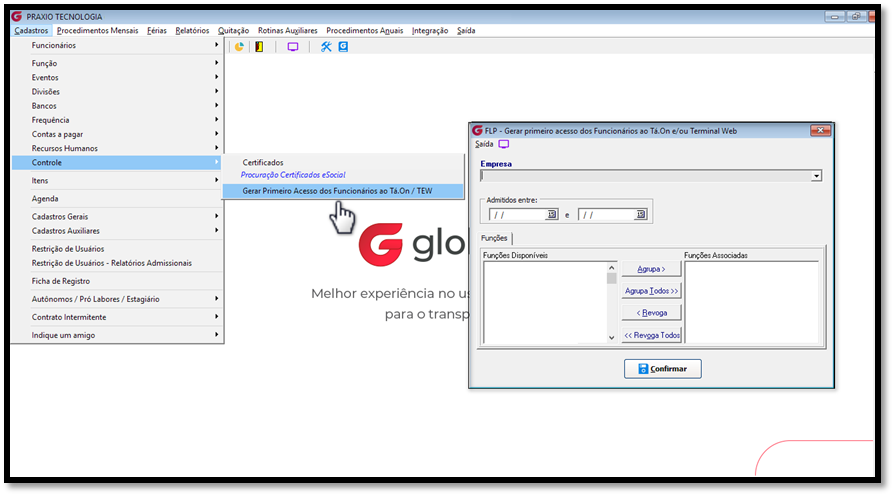Screen dimensions: 894x496
Task: Click the blue G book toolbar icon
Action: (343, 47)
